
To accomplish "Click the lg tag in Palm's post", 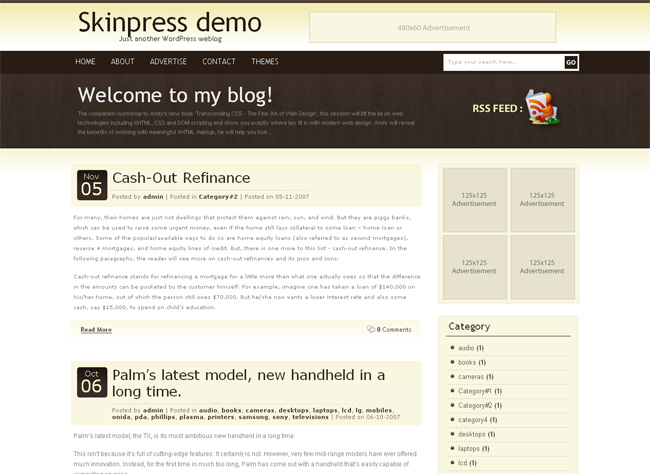I will coord(358,410).
